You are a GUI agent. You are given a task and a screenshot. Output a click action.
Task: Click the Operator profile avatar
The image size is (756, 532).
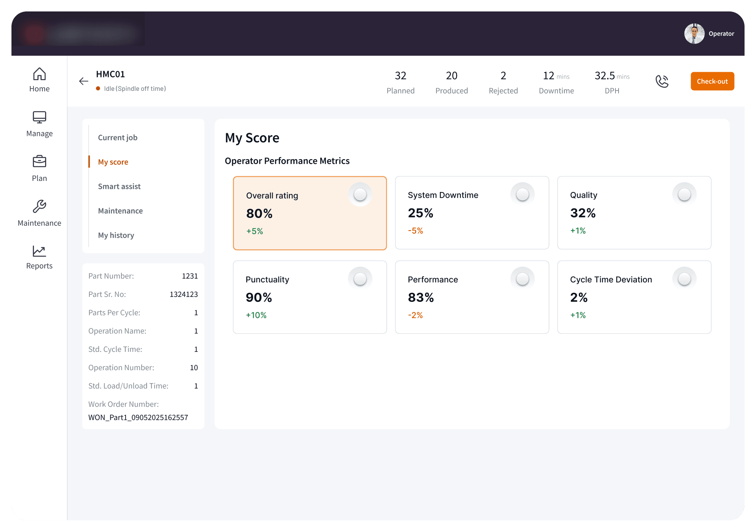tap(694, 34)
